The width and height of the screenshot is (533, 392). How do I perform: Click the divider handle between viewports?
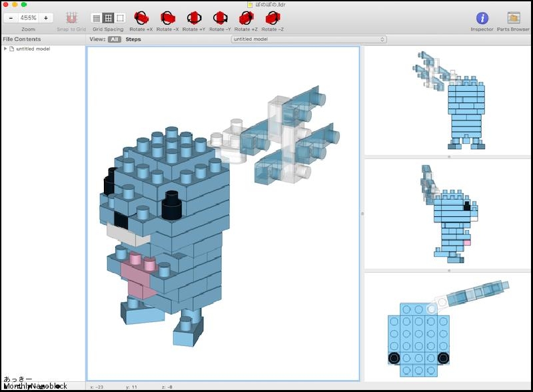362,214
